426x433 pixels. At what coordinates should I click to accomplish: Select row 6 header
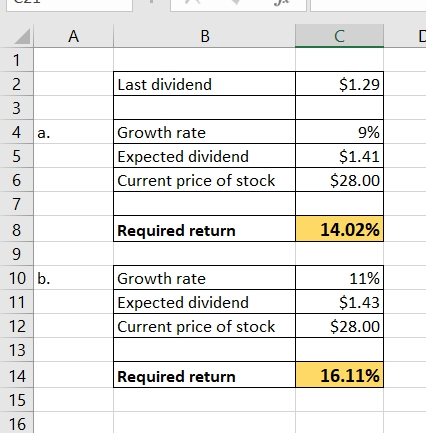(16, 180)
